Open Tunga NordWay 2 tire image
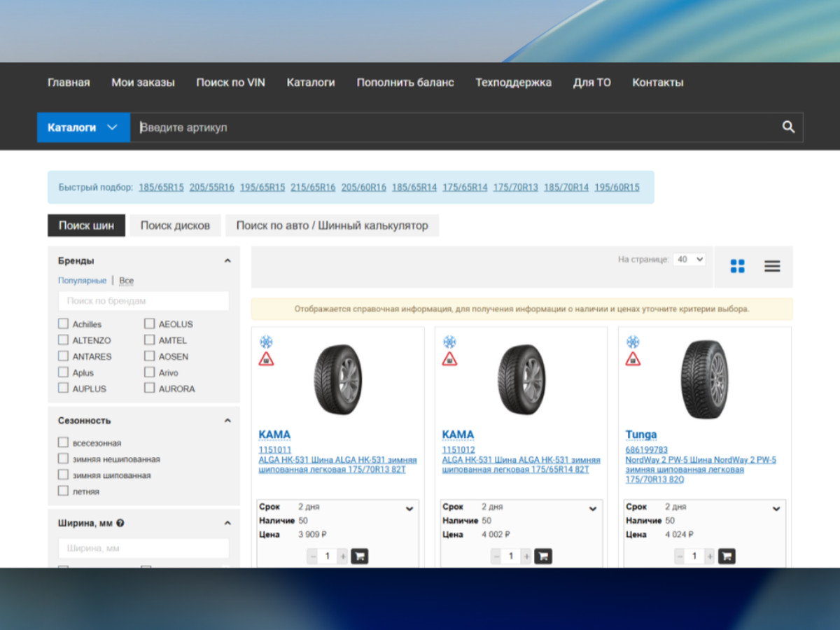This screenshot has height=630, width=840. coord(704,379)
